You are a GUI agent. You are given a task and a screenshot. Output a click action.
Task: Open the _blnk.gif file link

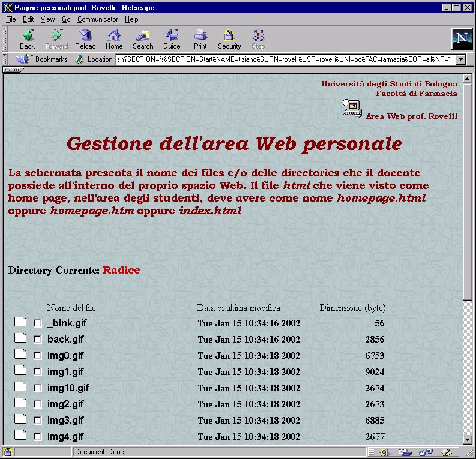coord(67,323)
